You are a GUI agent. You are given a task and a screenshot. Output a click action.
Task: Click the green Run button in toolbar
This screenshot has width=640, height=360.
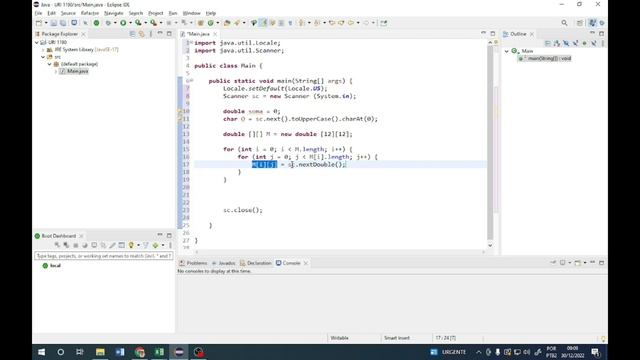click(x=123, y=23)
